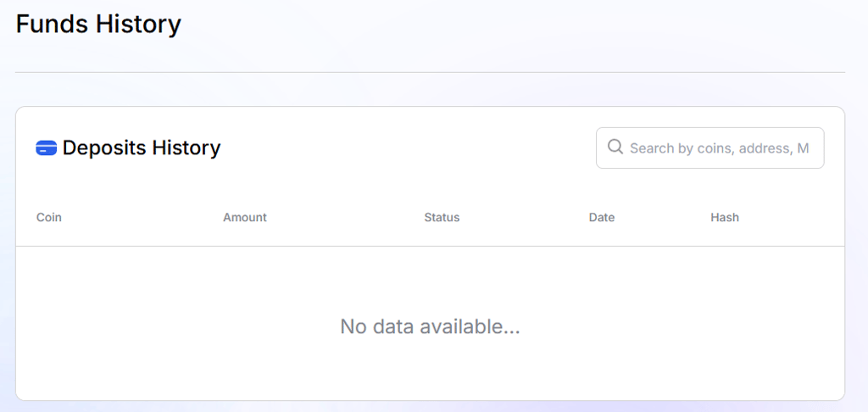The height and width of the screenshot is (412, 868).
Task: Click the Deposits History heading text
Action: pyautogui.click(x=142, y=148)
